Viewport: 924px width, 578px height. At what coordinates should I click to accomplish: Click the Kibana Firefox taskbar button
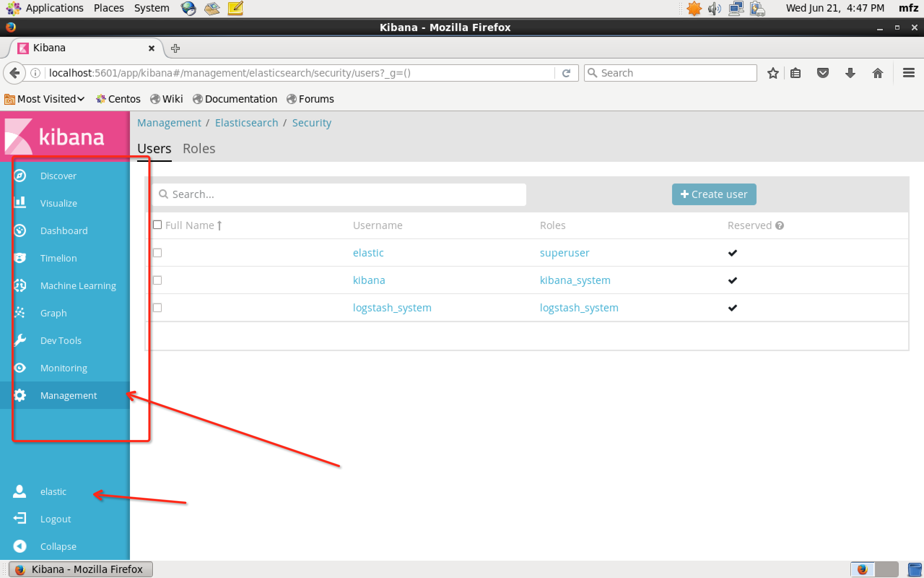pos(81,569)
